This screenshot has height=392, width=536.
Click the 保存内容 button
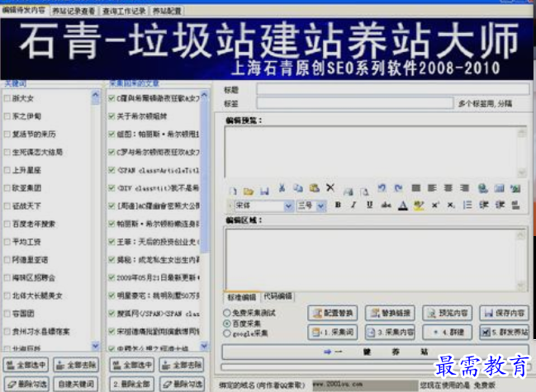click(505, 313)
